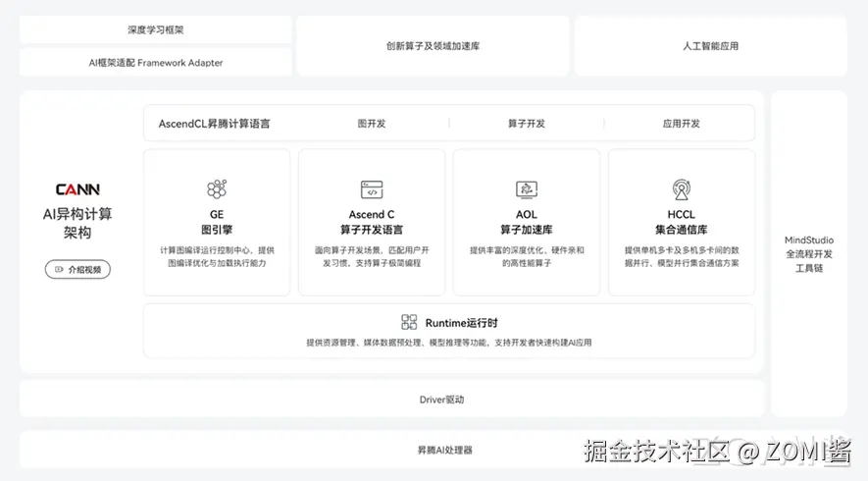Screen dimensions: 868x481
Task: Click AI异构计算架构 heading
Action: (x=77, y=223)
